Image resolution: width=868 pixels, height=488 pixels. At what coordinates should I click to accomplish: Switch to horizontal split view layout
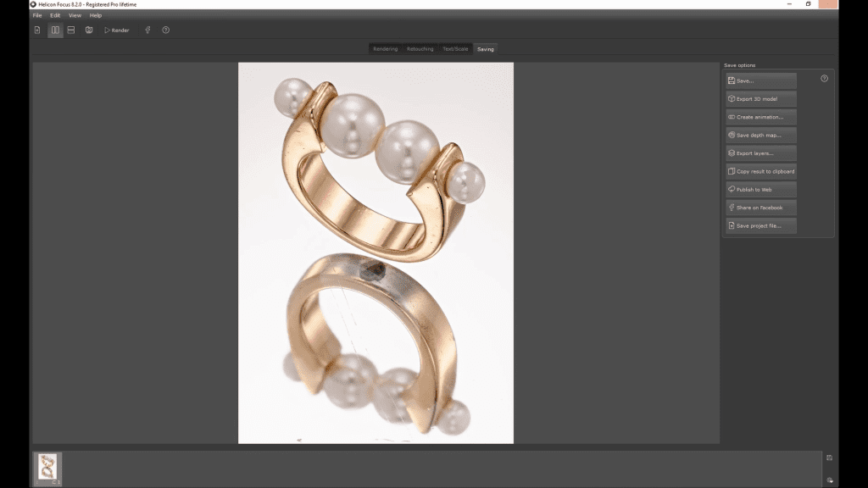[x=71, y=30]
